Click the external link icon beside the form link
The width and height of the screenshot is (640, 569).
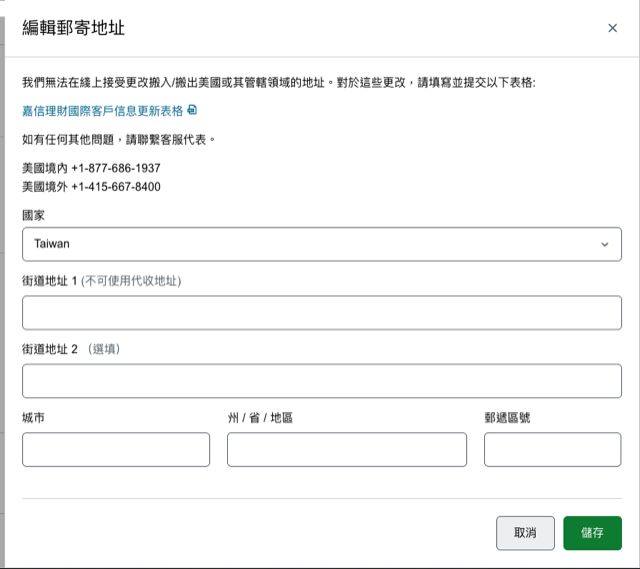coord(192,110)
